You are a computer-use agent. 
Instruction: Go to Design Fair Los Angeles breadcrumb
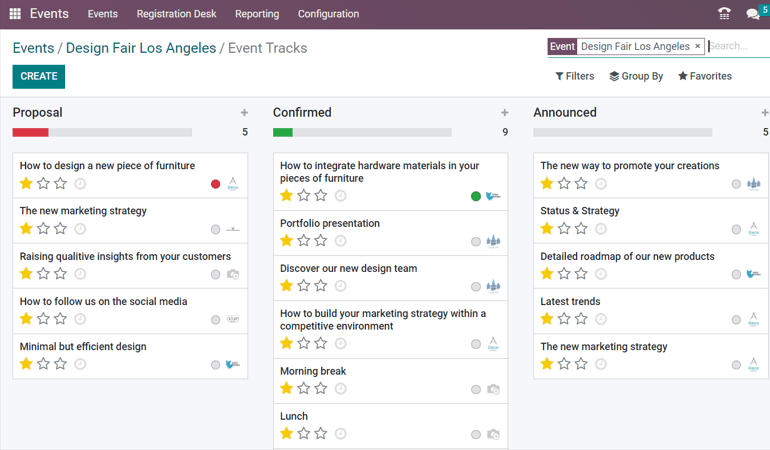point(141,48)
